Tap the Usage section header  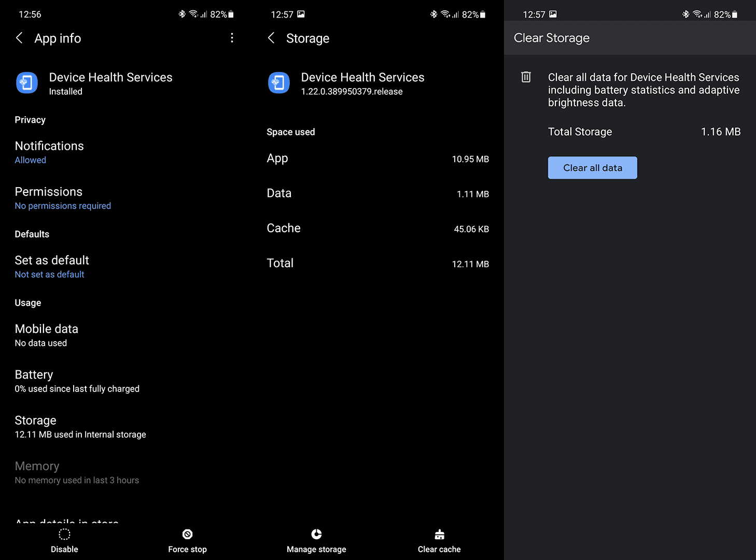pos(28,303)
